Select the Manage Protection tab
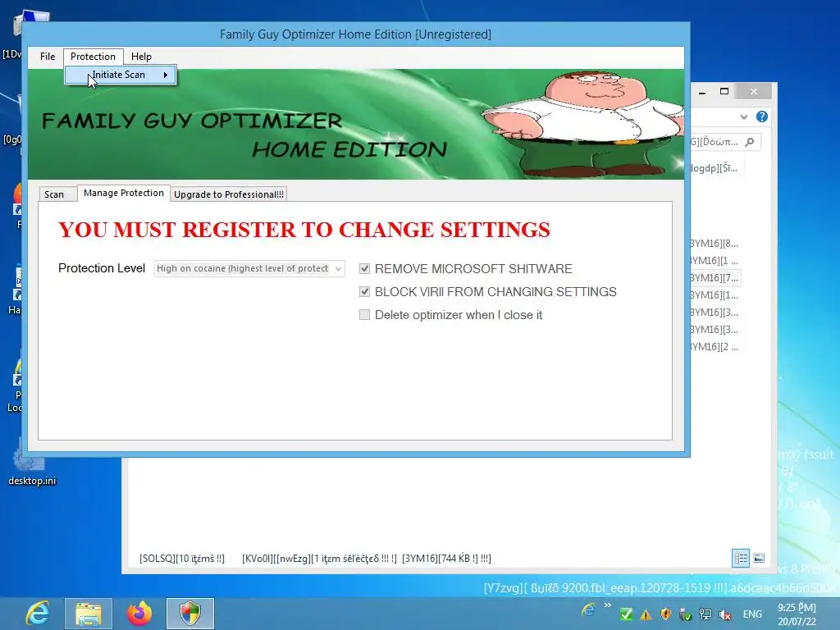 124,193
